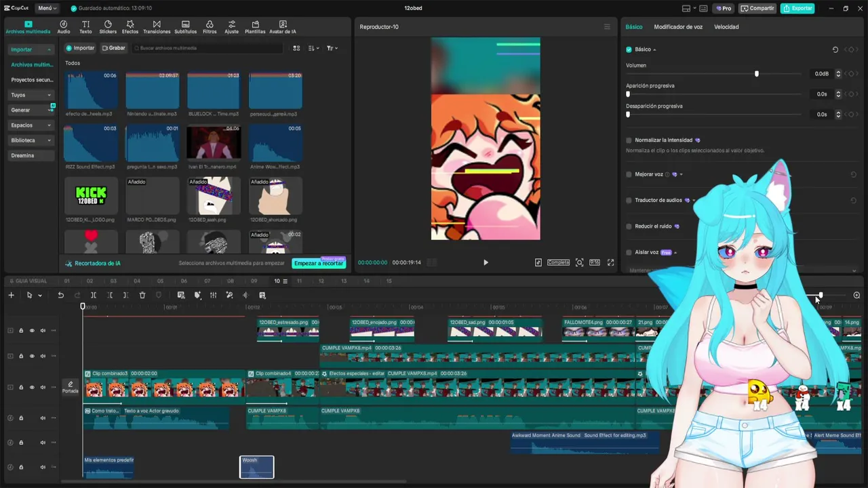Open the Audio media tab
Screen dimensions: 868x488
coord(64,27)
